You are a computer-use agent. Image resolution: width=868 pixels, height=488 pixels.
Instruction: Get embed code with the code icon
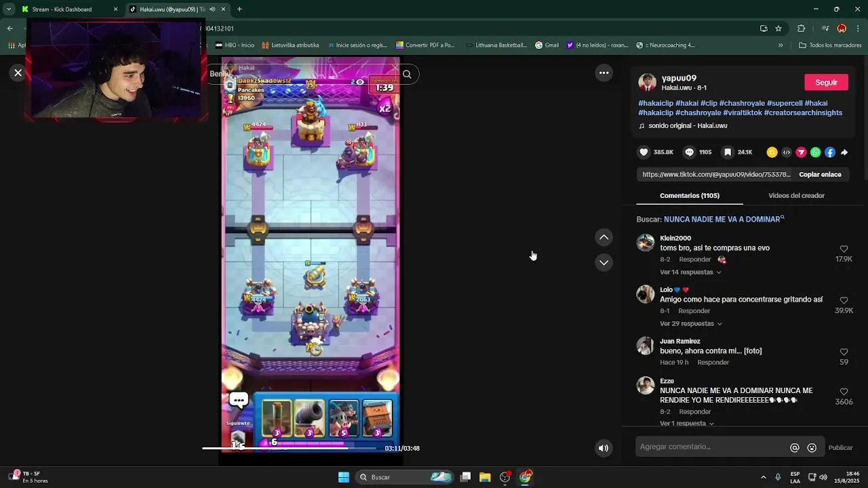787,152
